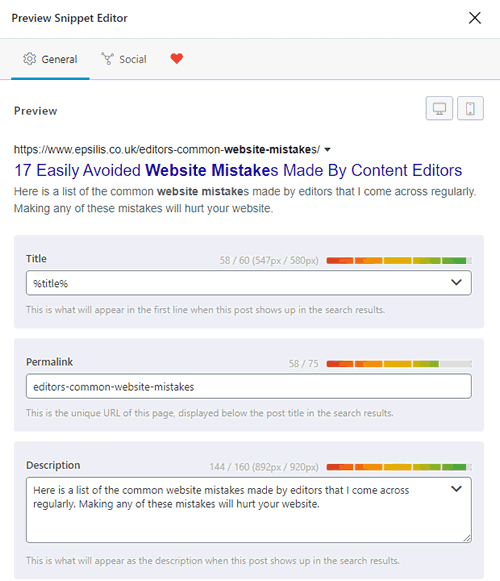Click the gear icon beside General
The width and height of the screenshot is (500, 581).
(30, 59)
